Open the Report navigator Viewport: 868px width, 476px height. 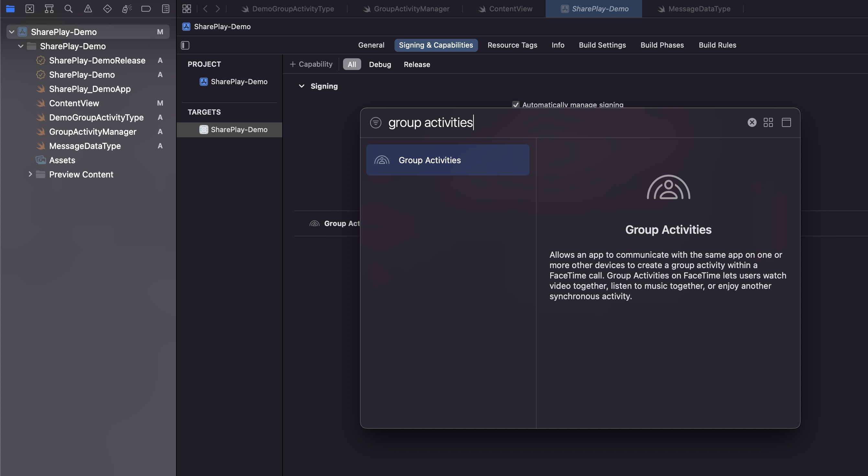(165, 9)
